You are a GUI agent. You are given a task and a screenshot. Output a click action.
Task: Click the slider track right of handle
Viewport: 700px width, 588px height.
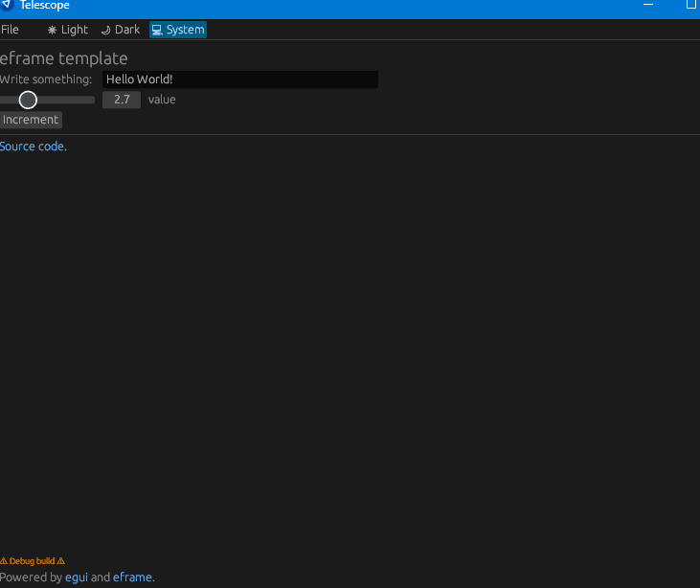[67, 100]
